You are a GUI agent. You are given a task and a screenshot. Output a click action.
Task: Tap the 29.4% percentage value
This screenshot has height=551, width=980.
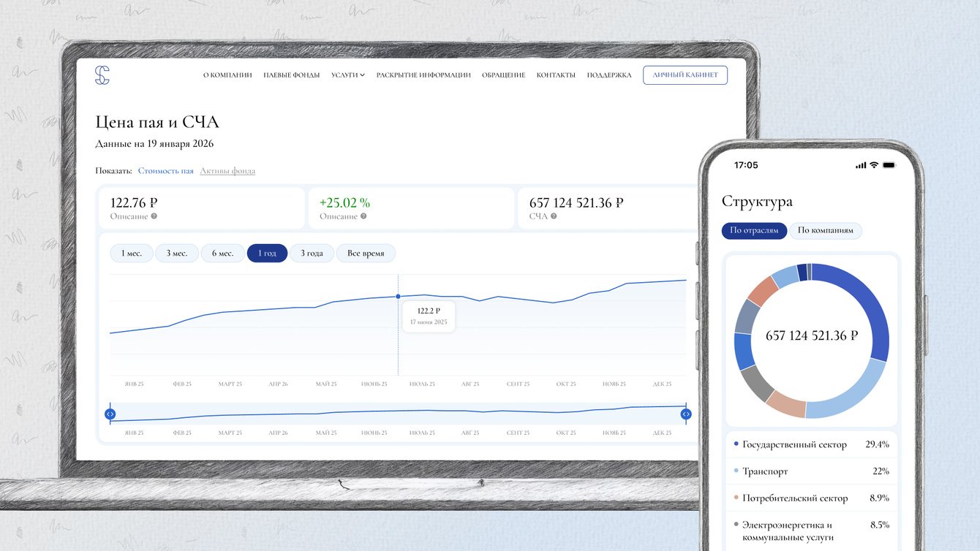coord(877,444)
